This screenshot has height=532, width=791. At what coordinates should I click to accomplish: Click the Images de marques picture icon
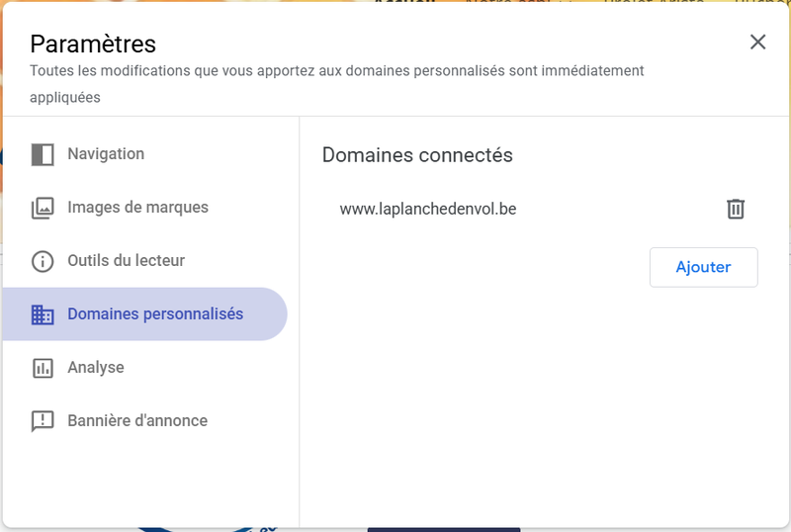coord(43,208)
